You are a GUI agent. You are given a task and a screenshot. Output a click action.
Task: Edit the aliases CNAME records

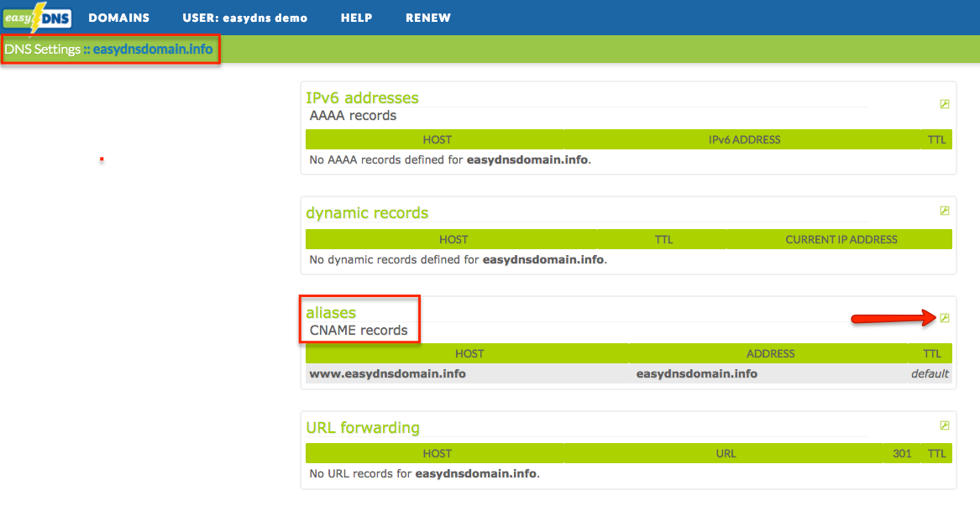[x=945, y=318]
